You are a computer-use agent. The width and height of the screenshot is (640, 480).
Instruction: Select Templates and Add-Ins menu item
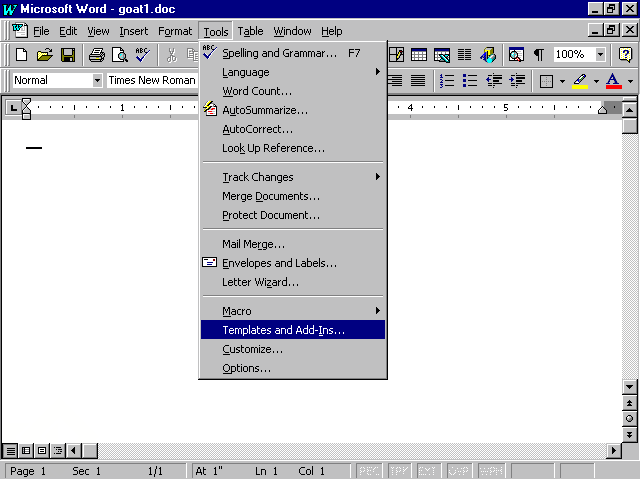click(x=293, y=330)
